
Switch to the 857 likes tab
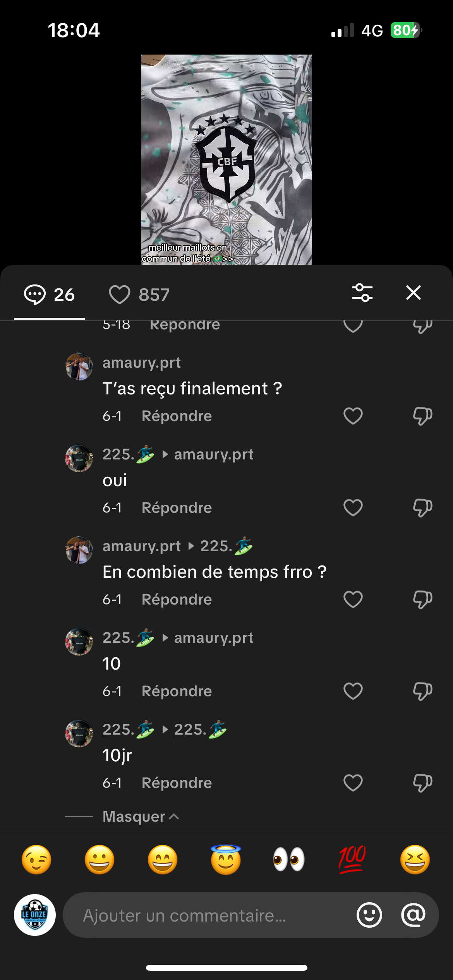coord(139,295)
